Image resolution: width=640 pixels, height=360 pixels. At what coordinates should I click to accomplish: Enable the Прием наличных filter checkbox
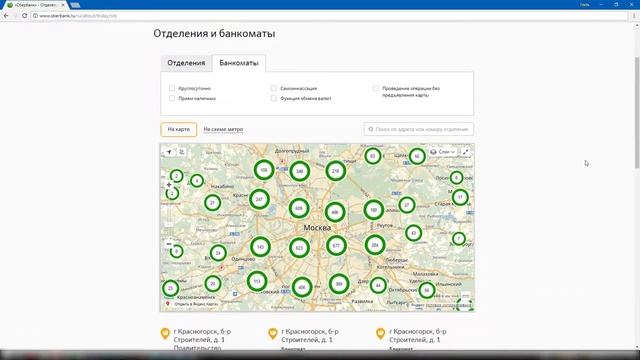[x=172, y=98]
